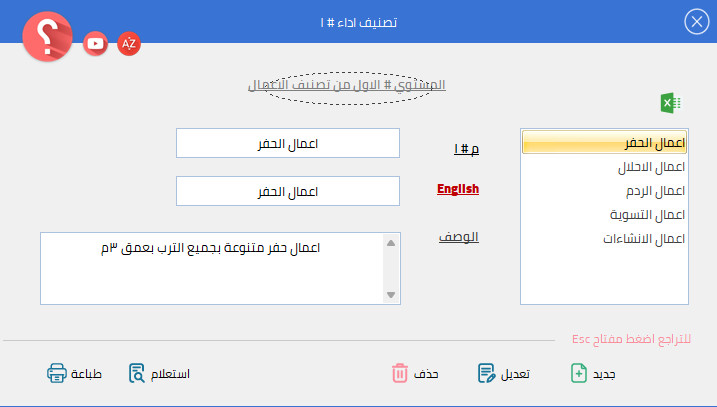
Task: Click the Arabic name field beside م # ا
Action: 287,143
